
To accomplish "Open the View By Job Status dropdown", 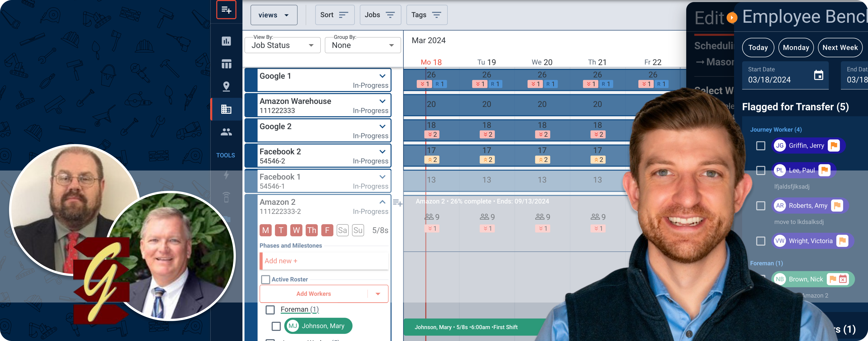I will (x=282, y=45).
